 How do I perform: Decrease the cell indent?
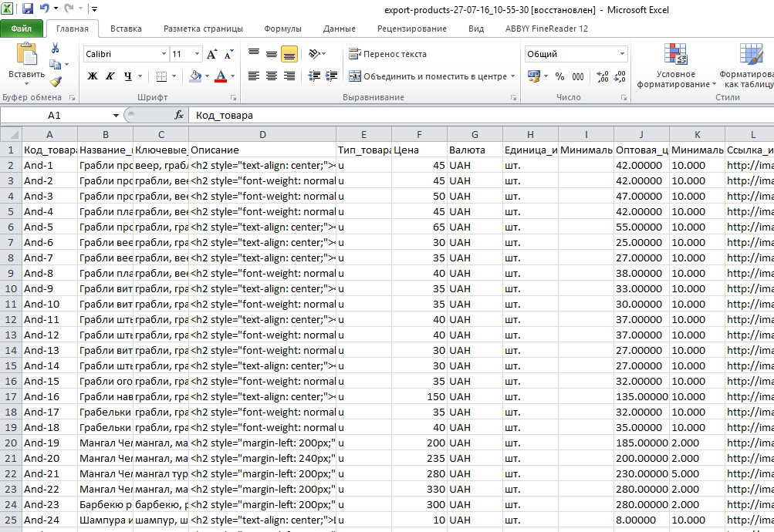pos(314,76)
